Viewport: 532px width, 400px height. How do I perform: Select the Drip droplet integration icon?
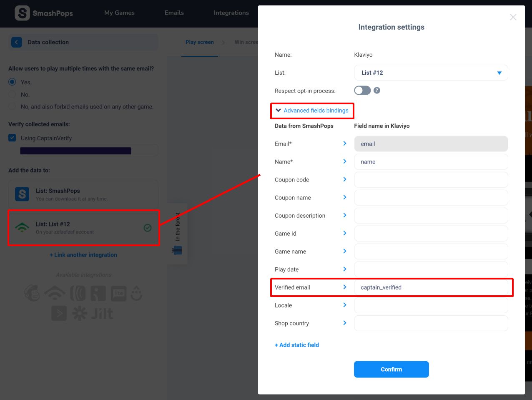pyautogui.click(x=137, y=294)
